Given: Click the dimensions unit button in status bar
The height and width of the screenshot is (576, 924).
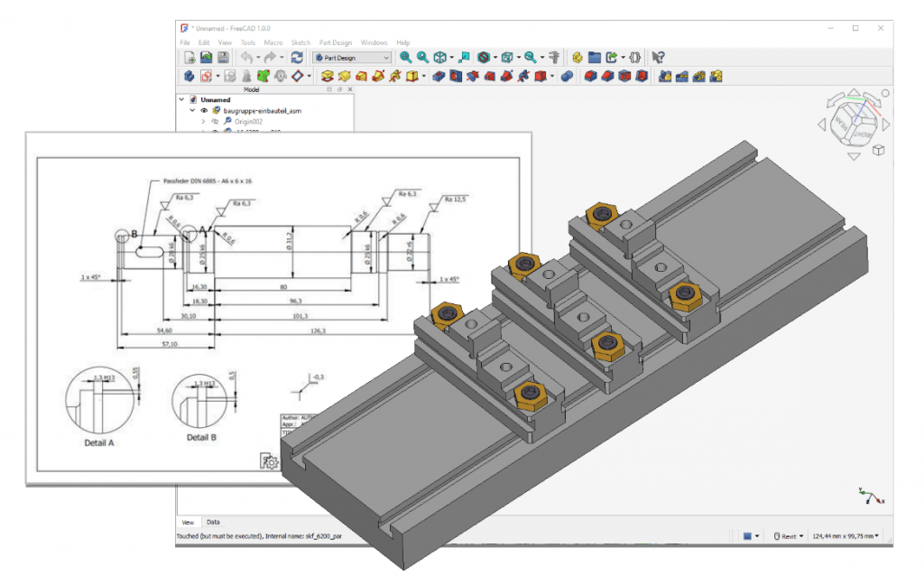Looking at the screenshot, I should [x=845, y=535].
